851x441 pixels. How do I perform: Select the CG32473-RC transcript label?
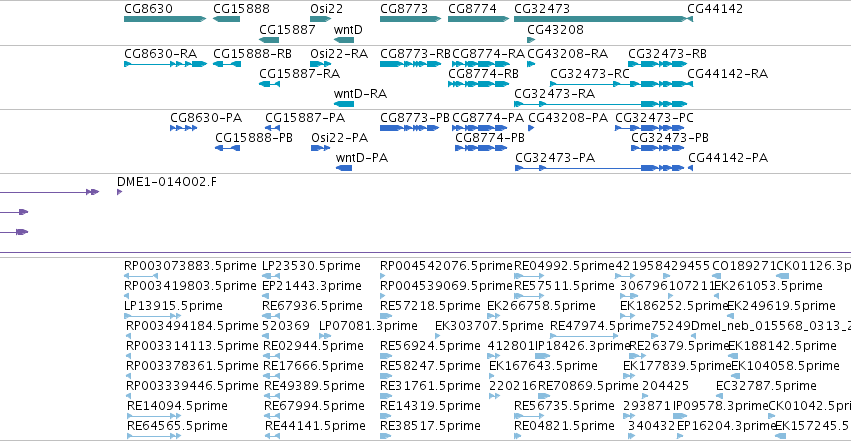click(589, 74)
